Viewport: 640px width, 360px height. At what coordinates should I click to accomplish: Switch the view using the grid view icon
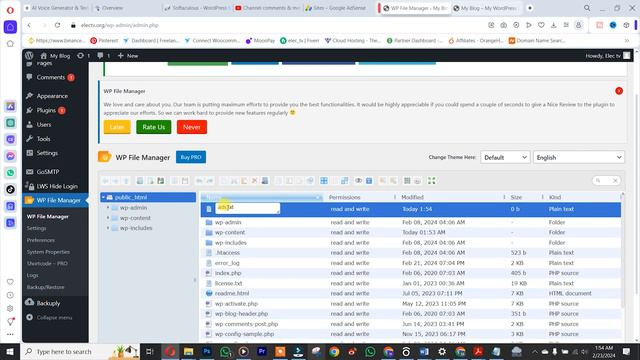tap(407, 180)
